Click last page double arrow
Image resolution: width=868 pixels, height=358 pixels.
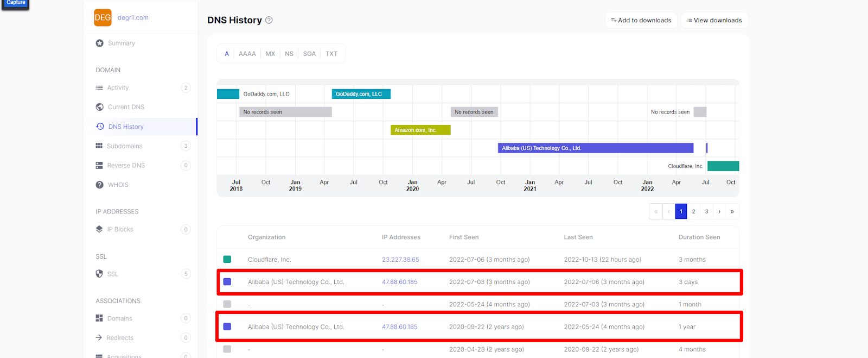pyautogui.click(x=732, y=211)
